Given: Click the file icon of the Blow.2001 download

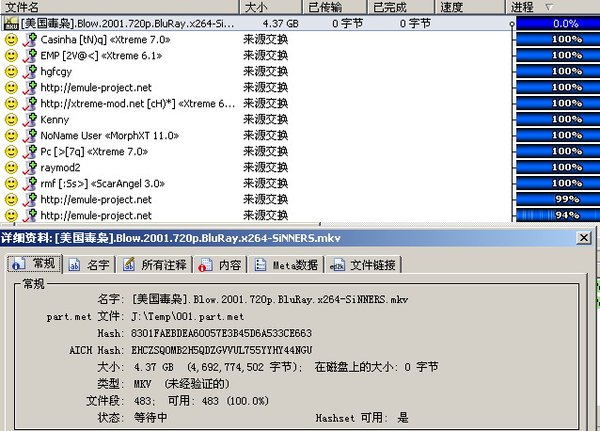Looking at the screenshot, I should pyautogui.click(x=11, y=24).
